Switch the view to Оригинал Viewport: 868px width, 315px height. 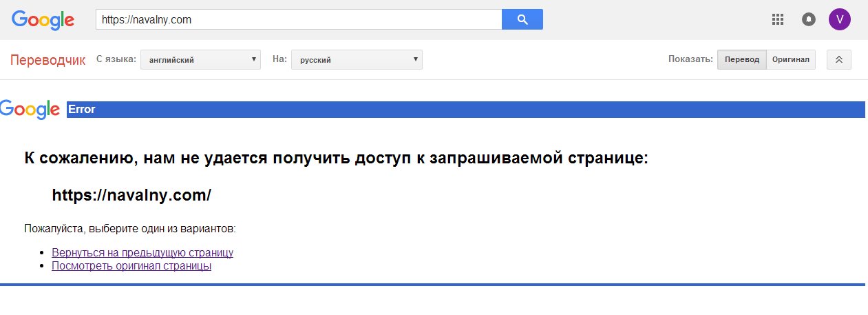click(x=790, y=60)
